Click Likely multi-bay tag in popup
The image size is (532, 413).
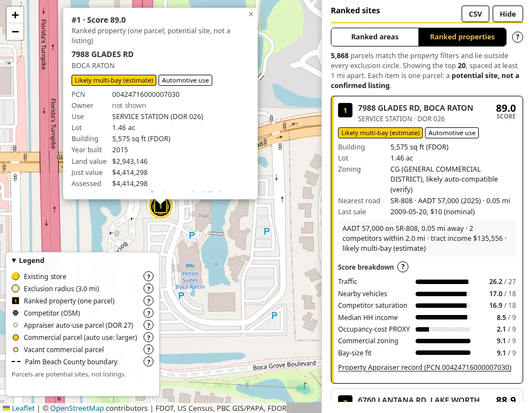114,80
